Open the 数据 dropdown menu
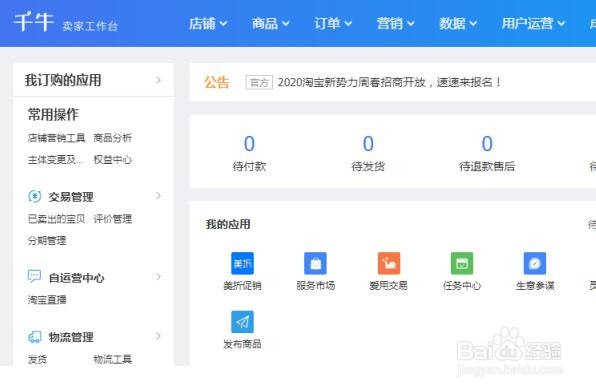 pos(458,24)
